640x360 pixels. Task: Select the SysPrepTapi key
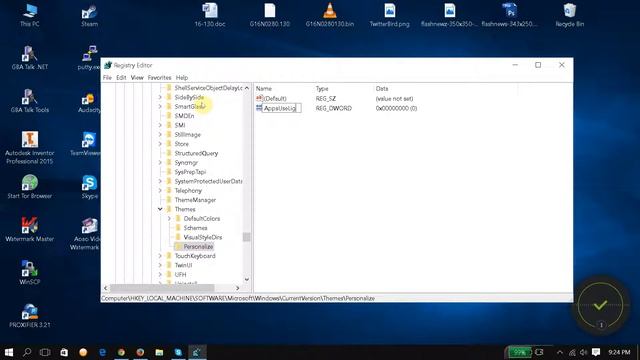click(x=190, y=172)
